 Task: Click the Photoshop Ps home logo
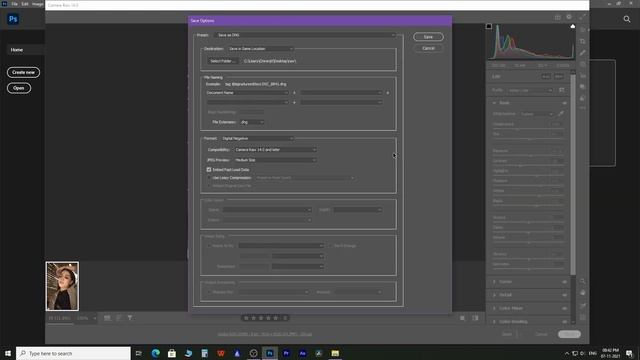[13, 19]
